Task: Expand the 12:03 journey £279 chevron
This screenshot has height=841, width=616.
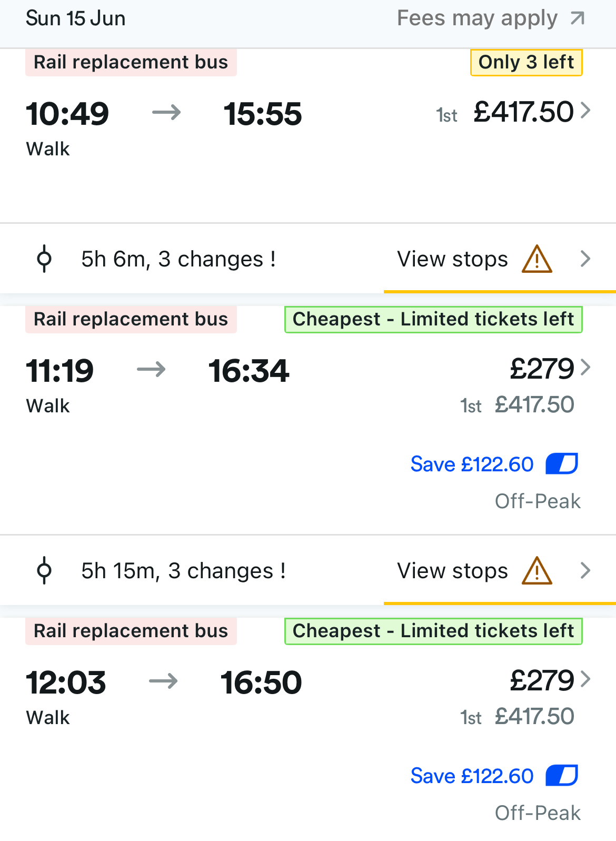Action: [585, 679]
